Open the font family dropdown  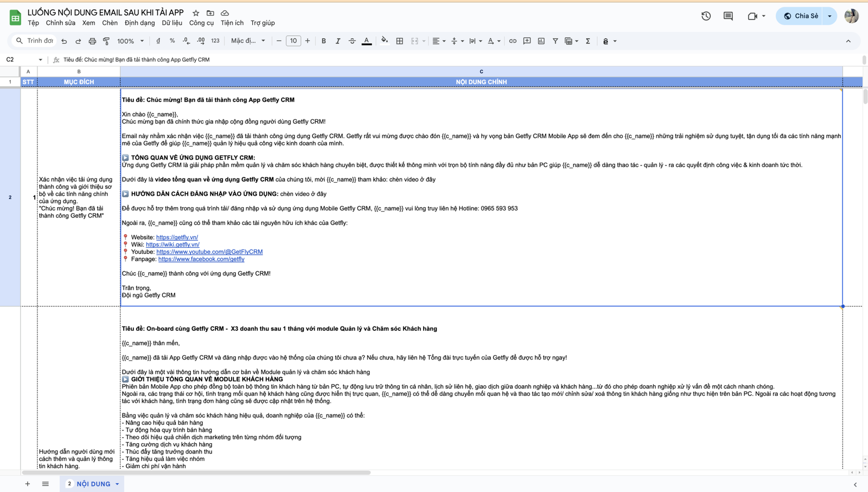click(x=248, y=41)
